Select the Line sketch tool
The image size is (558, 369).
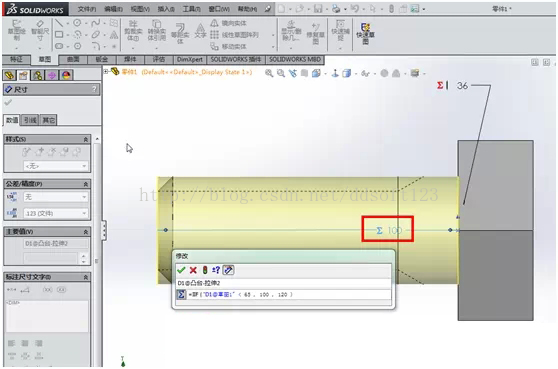[x=59, y=23]
